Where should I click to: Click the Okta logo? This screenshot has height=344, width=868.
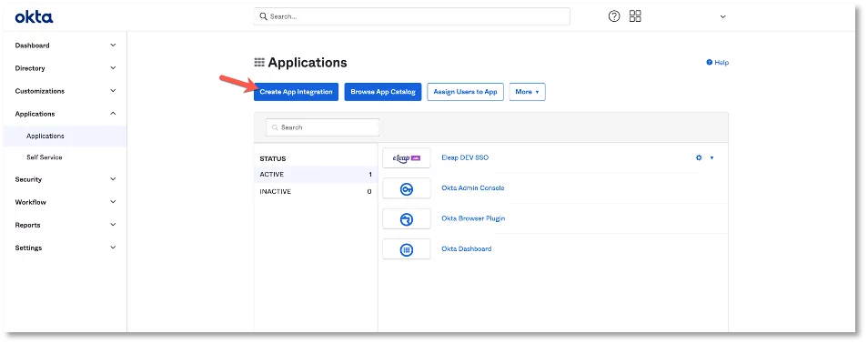[35, 17]
